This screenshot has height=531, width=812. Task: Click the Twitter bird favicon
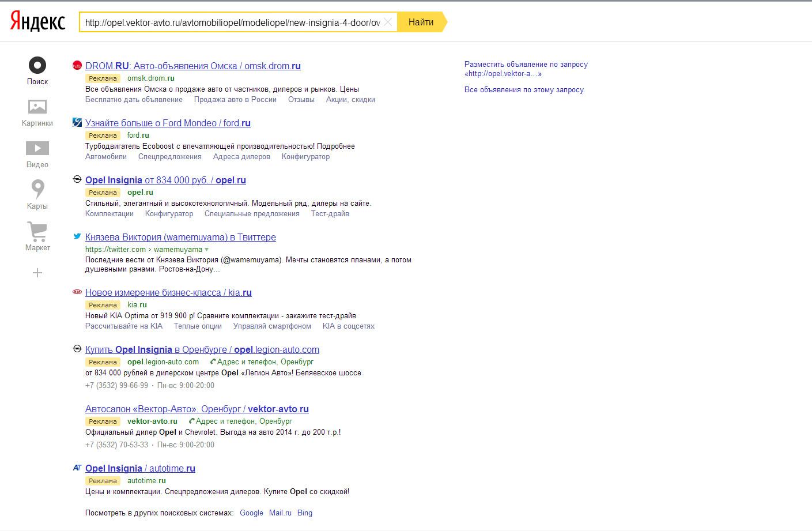(x=77, y=236)
